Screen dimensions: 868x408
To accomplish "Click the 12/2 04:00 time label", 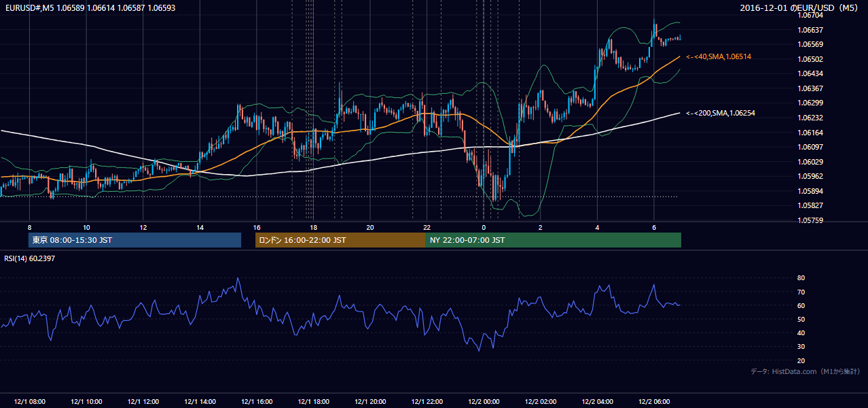I will tap(597, 402).
